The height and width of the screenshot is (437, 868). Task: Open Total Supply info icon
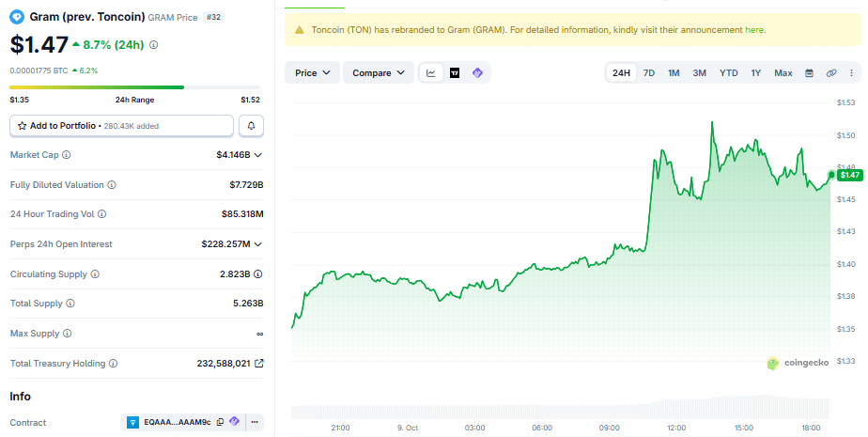pyautogui.click(x=70, y=303)
